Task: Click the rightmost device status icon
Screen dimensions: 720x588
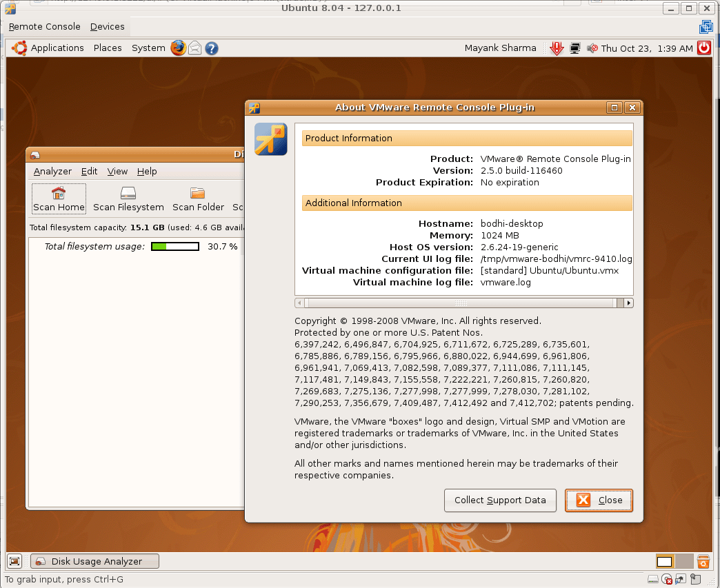Action: (696, 579)
